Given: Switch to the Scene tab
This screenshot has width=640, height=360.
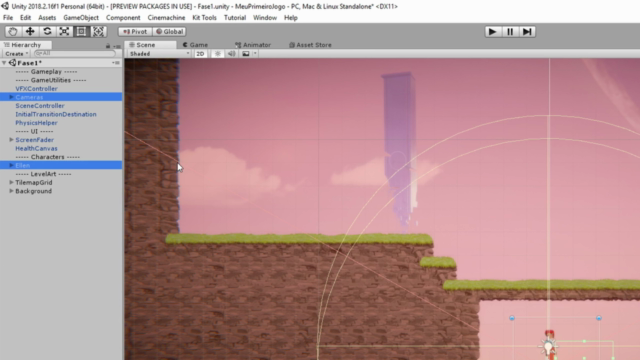Looking at the screenshot, I should (x=150, y=45).
